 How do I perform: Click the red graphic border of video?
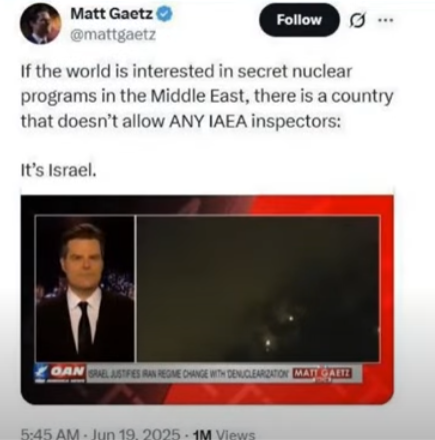(320, 205)
